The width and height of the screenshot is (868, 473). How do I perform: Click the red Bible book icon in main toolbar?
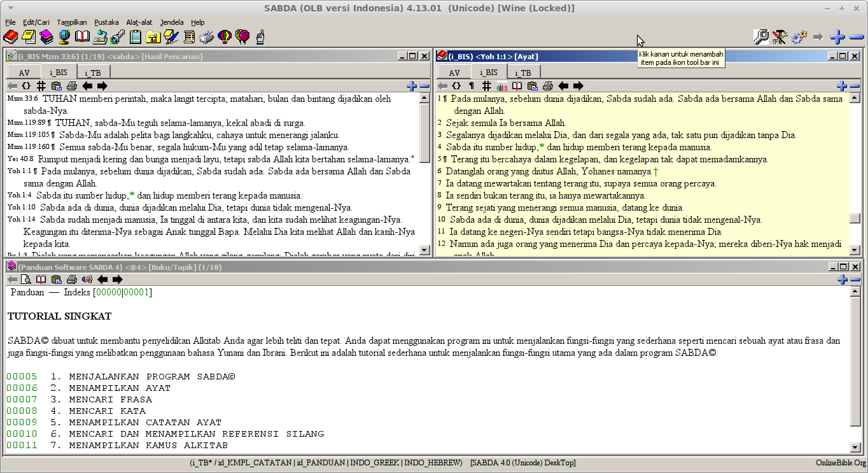(11, 37)
